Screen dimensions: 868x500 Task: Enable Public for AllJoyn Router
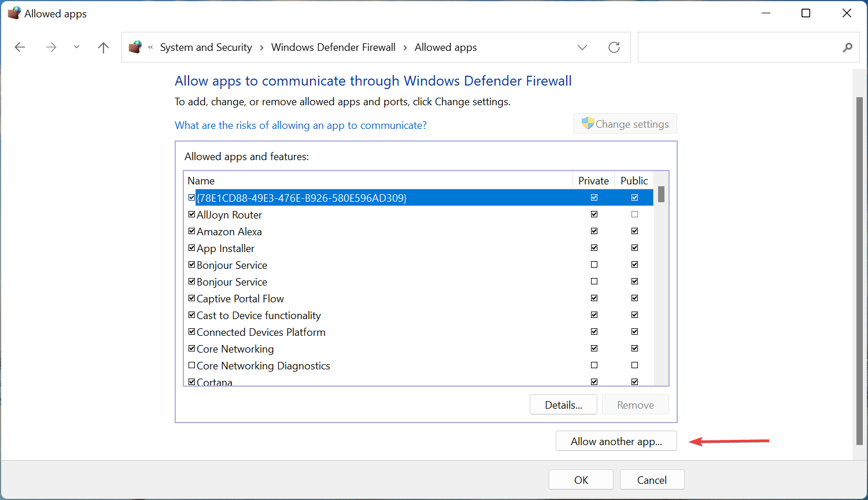tap(634, 214)
